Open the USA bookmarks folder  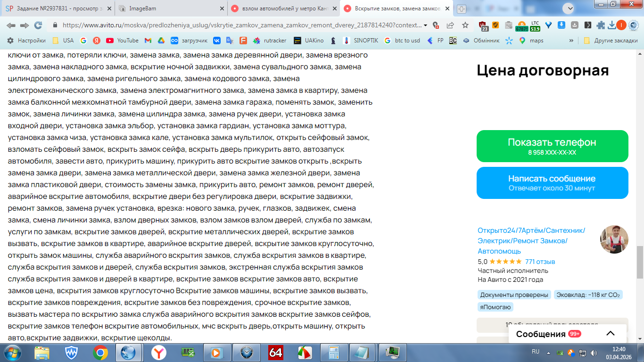pos(63,41)
